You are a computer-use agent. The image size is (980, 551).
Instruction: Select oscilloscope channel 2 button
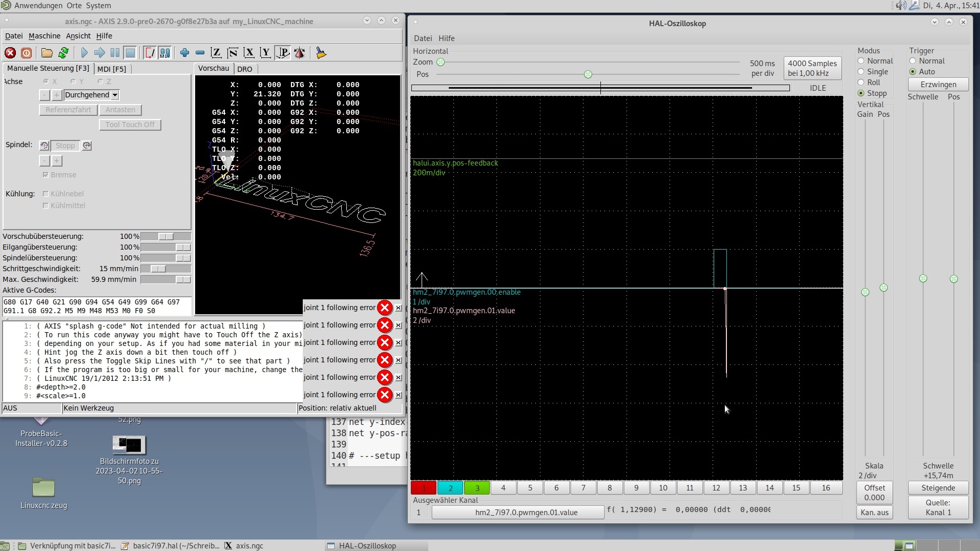click(450, 488)
